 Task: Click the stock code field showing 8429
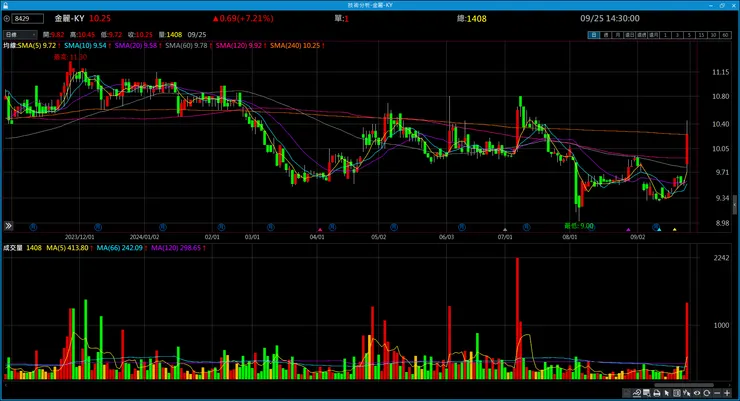click(x=28, y=19)
